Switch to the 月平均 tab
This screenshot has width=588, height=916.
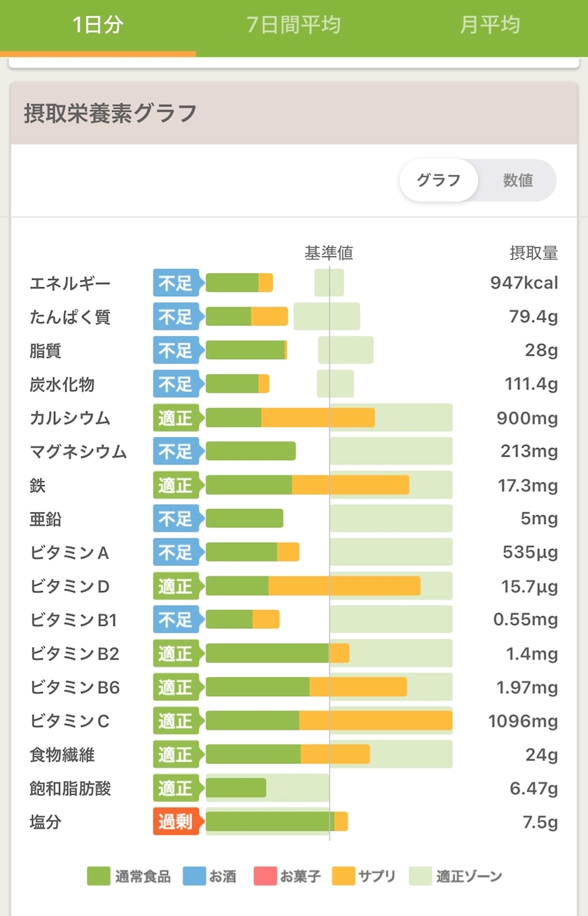(490, 26)
